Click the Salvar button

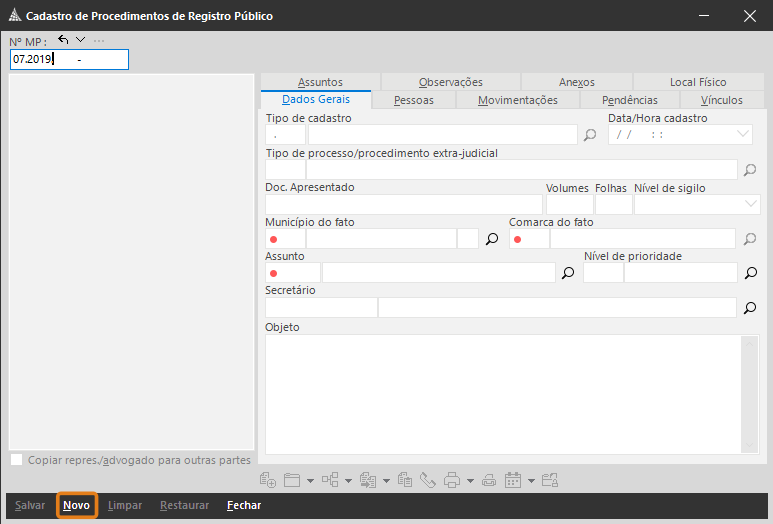[x=30, y=505]
